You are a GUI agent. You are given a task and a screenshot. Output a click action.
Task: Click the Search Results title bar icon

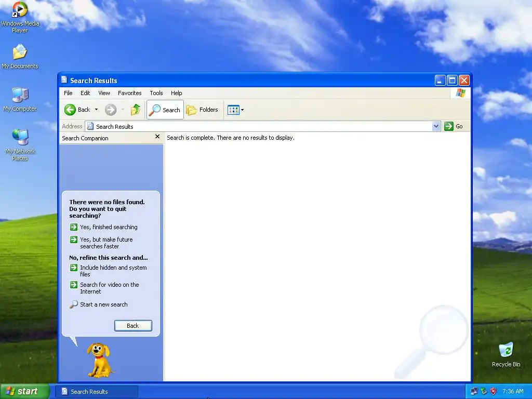[x=64, y=80]
